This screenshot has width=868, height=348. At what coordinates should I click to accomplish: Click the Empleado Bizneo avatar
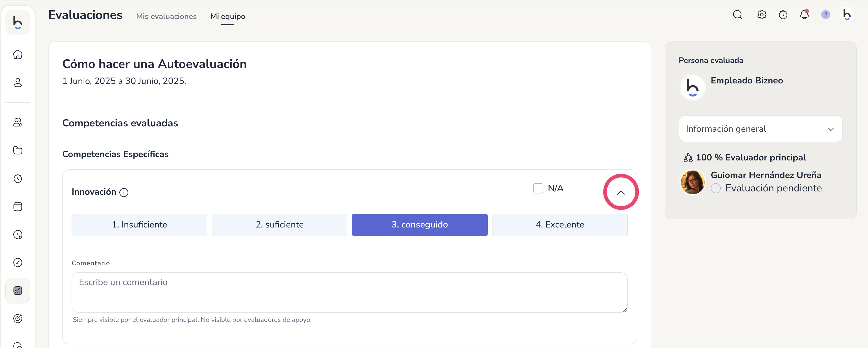(692, 87)
